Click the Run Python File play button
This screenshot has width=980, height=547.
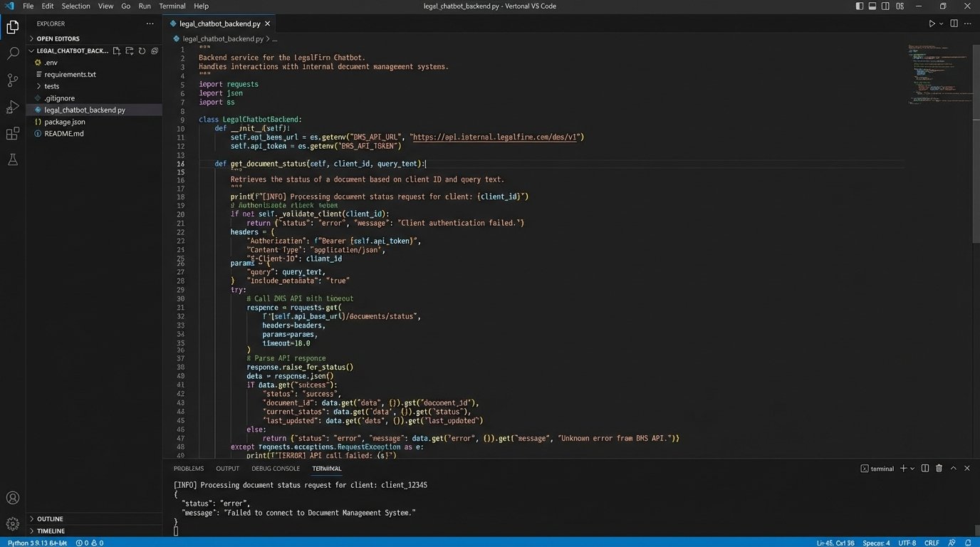click(931, 24)
